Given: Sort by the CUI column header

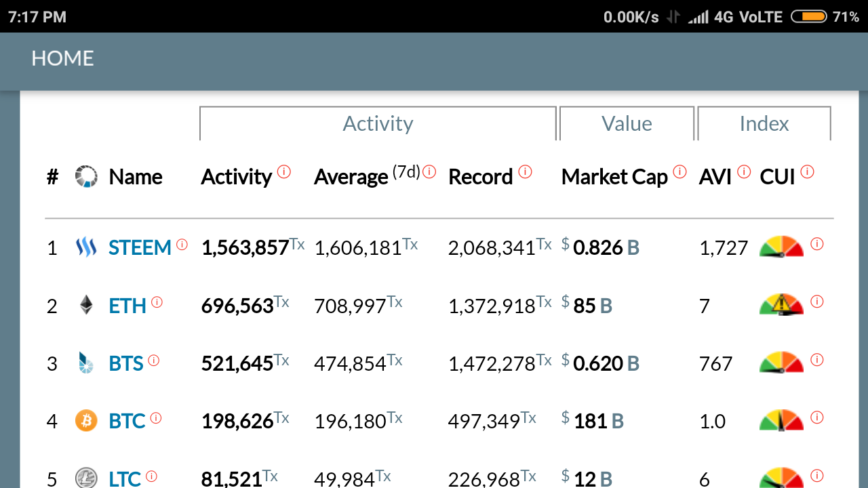Looking at the screenshot, I should click(777, 177).
